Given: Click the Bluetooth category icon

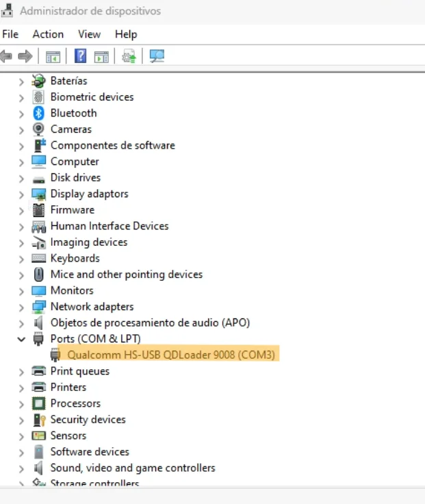Looking at the screenshot, I should pos(38,113).
